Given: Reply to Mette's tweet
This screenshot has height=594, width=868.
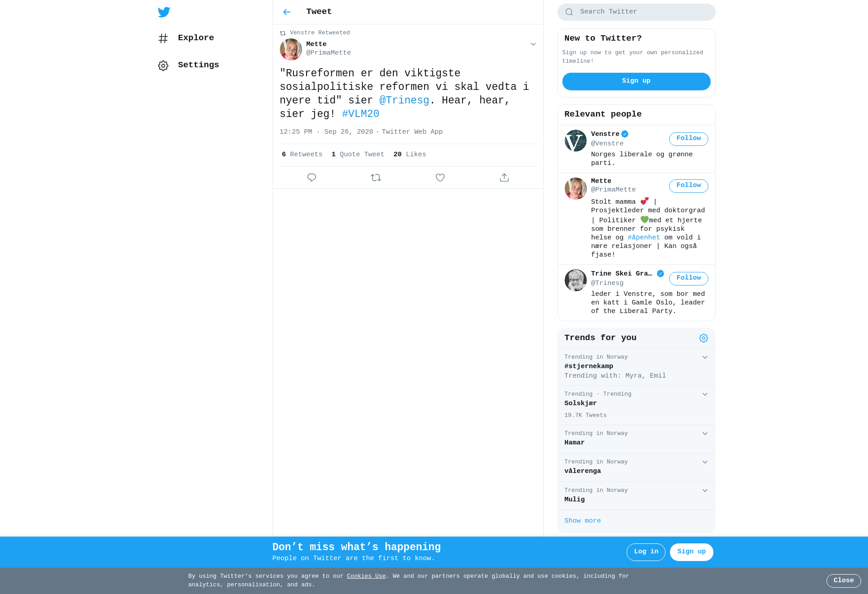Looking at the screenshot, I should (311, 178).
